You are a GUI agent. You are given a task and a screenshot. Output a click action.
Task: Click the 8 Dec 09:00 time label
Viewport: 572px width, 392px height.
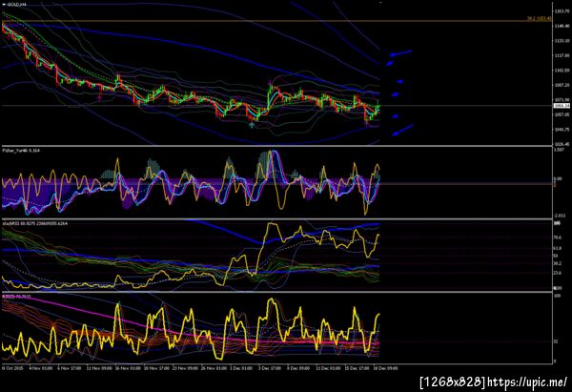point(298,368)
